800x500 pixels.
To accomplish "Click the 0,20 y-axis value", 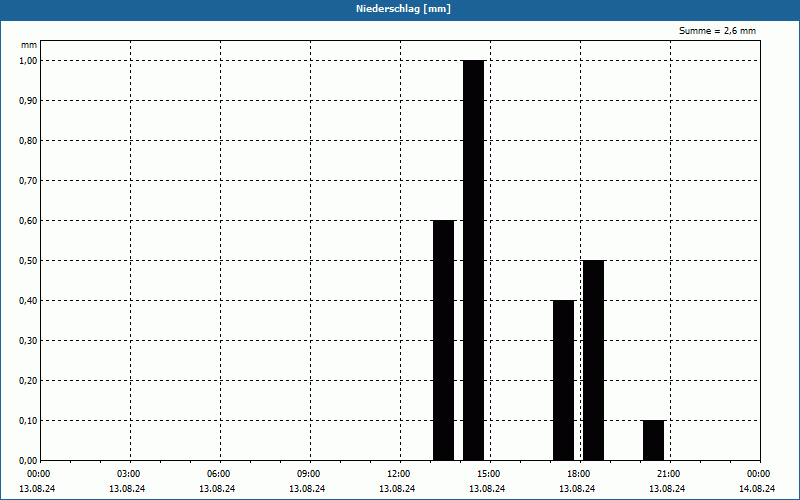I will (x=28, y=381).
